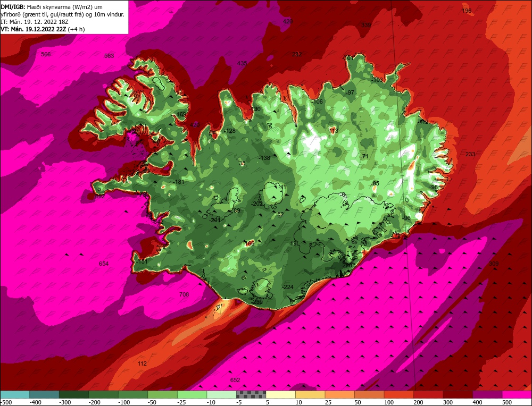The image size is (532, 406).
Task: Click the '-71' value over land
Action: (364, 156)
